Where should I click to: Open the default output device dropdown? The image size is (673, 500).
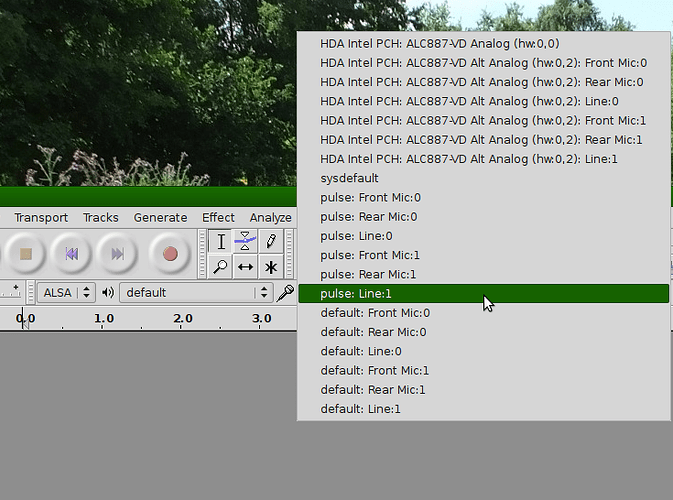(x=196, y=293)
